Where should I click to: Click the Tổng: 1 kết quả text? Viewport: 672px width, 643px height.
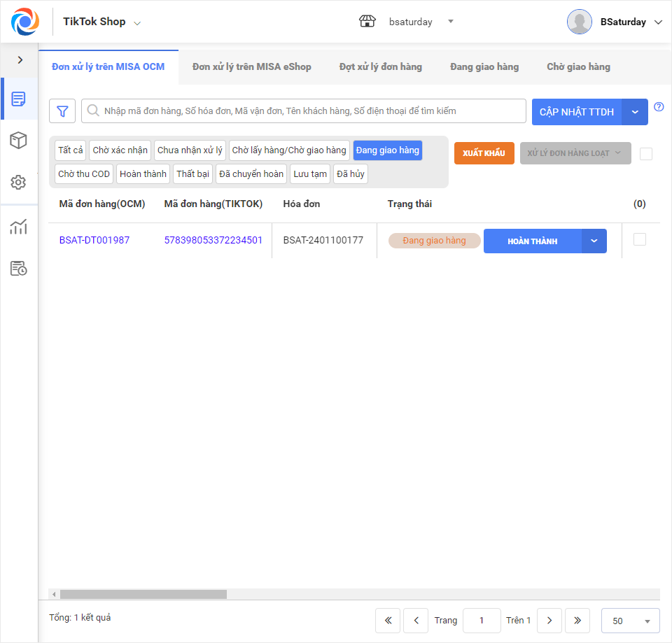click(x=80, y=617)
